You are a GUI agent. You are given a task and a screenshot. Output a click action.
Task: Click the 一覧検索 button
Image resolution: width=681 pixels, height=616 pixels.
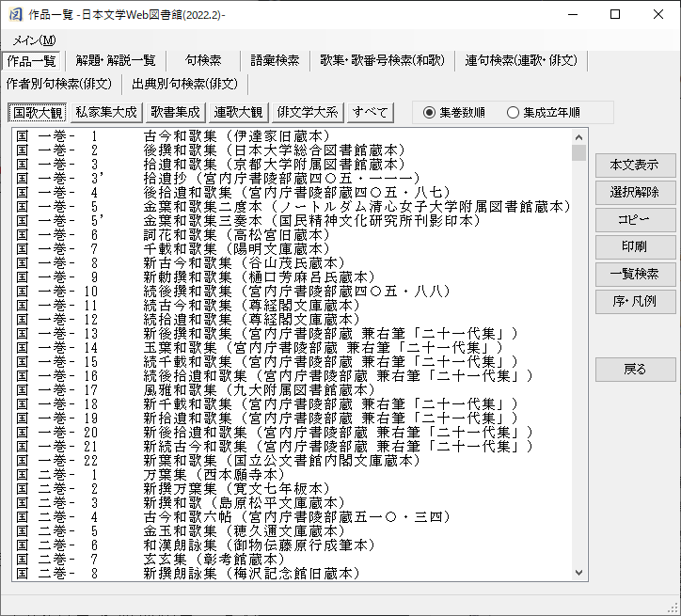tap(635, 275)
